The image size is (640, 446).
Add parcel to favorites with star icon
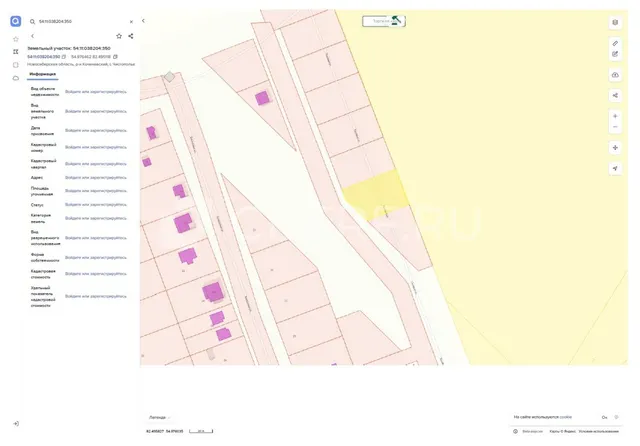coord(119,36)
